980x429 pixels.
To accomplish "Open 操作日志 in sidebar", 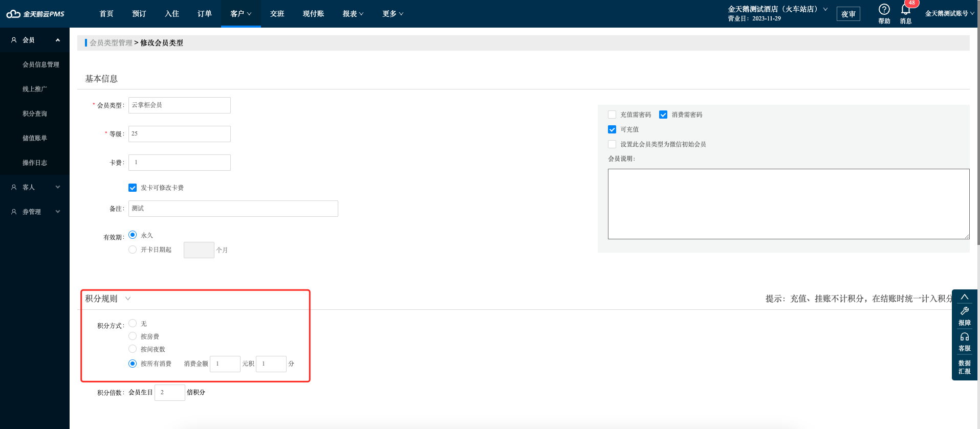I will (35, 163).
